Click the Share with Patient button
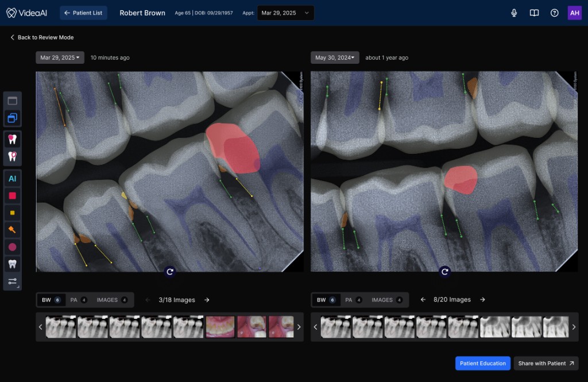 (x=545, y=363)
